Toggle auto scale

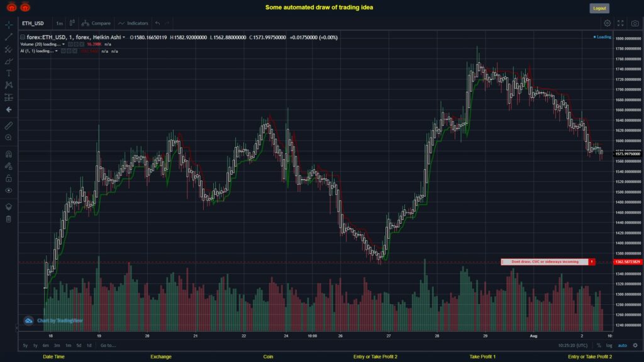pos(623,346)
